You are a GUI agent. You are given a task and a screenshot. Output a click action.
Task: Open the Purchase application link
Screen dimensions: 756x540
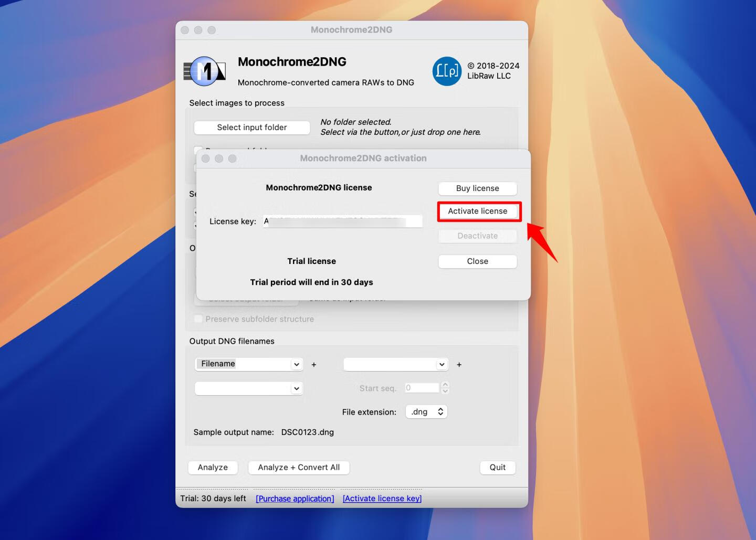point(295,499)
